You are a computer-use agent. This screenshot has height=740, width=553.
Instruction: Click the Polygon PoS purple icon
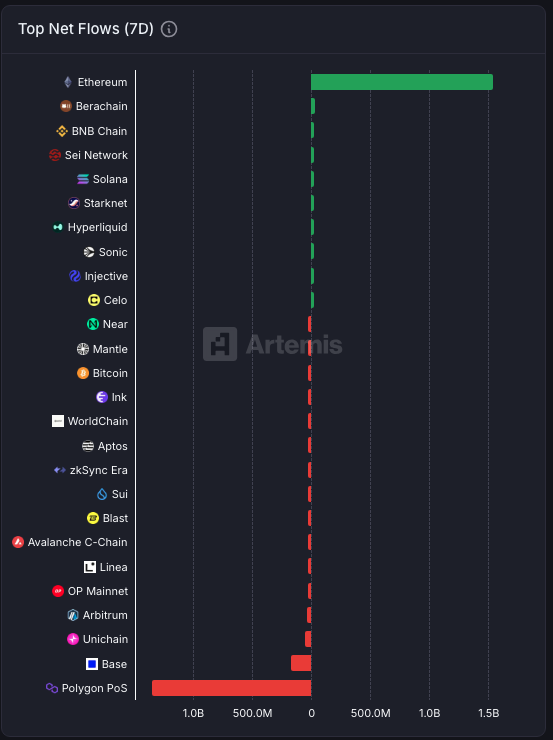pyautogui.click(x=51, y=688)
